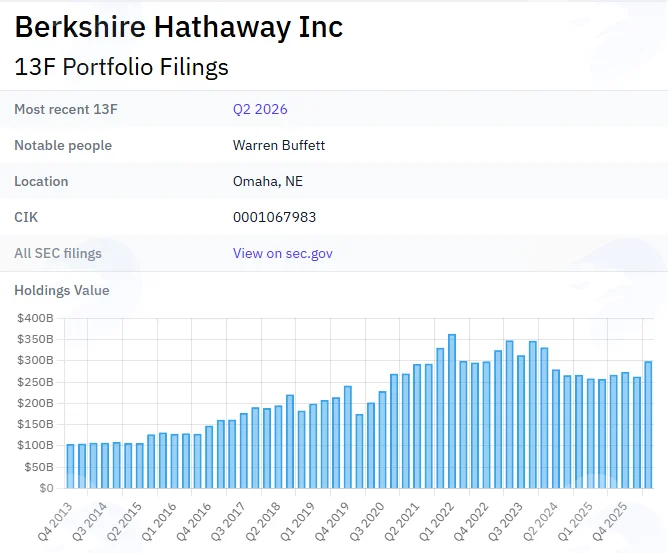Click the $400B y-axis label

pyautogui.click(x=35, y=318)
